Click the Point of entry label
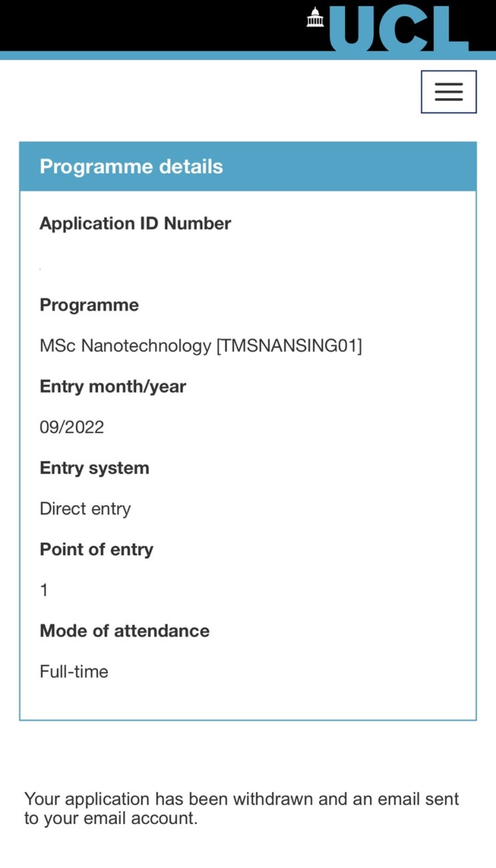The width and height of the screenshot is (496, 868). pyautogui.click(x=96, y=549)
